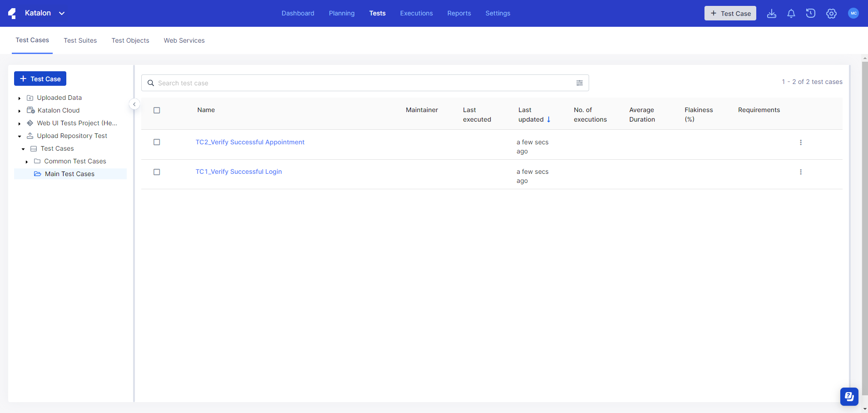Switch to the Test Suites tab
The height and width of the screenshot is (413, 868).
(x=80, y=40)
